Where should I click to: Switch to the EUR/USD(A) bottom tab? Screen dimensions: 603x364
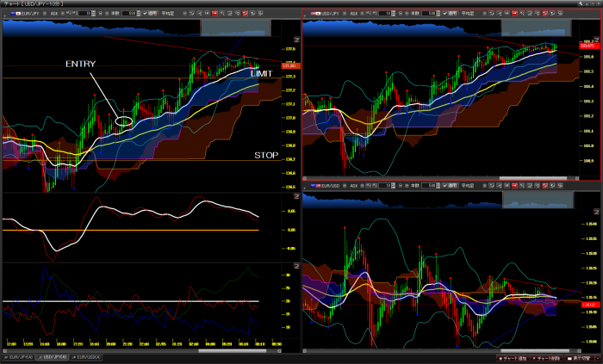coord(86,357)
